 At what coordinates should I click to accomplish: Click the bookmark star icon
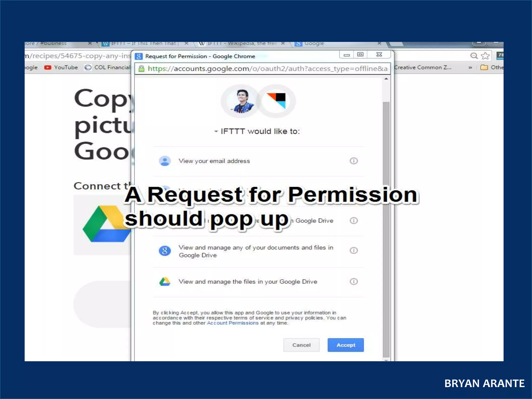pos(485,56)
